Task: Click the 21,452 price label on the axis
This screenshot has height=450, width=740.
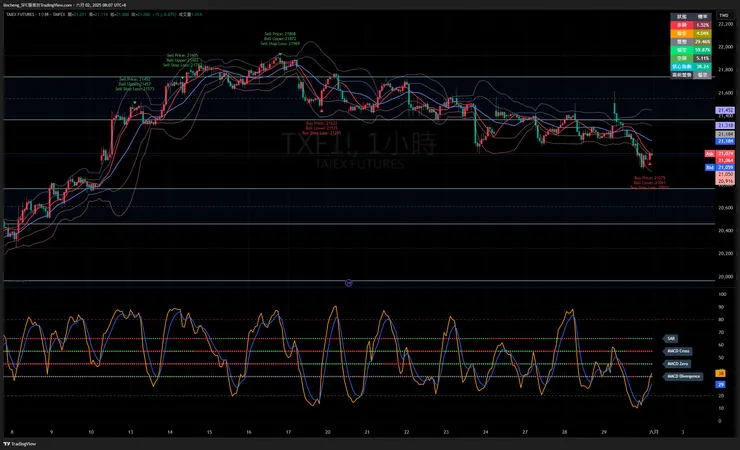Action: [725, 109]
